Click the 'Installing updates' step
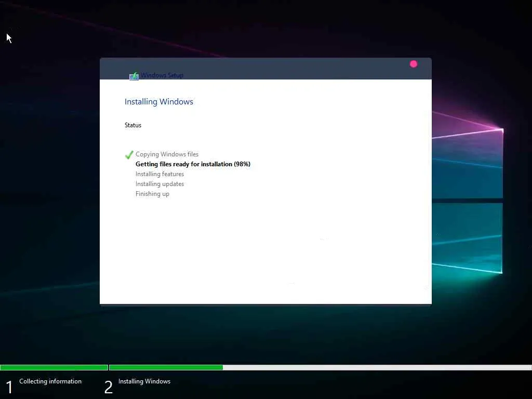This screenshot has width=532, height=399. [159, 184]
